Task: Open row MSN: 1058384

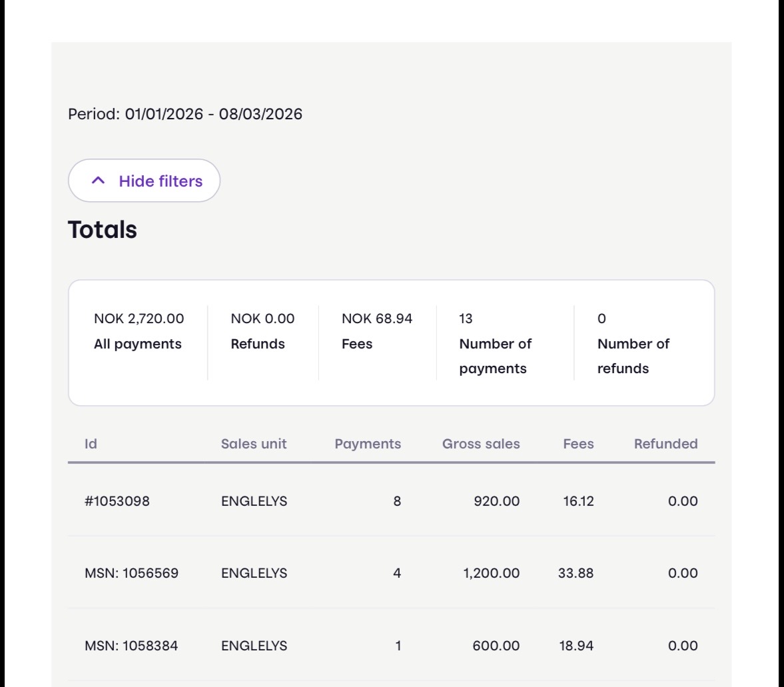Action: (x=131, y=646)
